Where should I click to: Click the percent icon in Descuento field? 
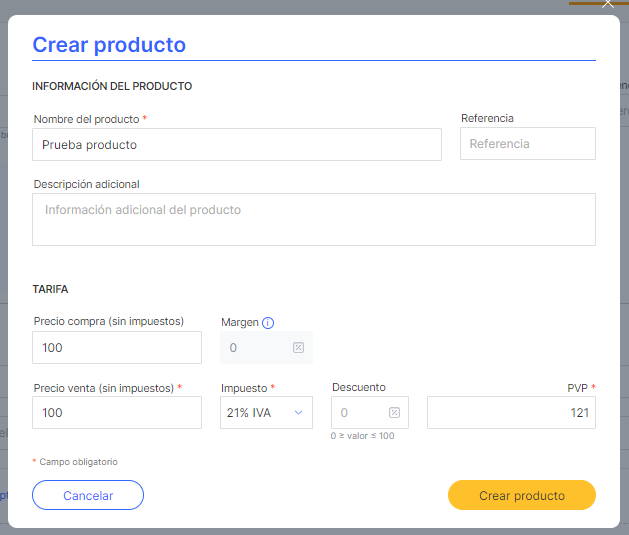click(x=394, y=413)
